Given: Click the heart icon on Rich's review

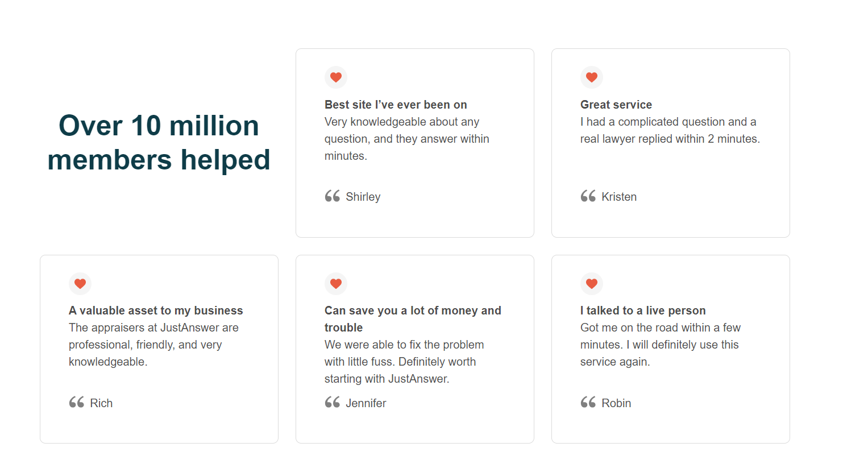Looking at the screenshot, I should tap(80, 284).
